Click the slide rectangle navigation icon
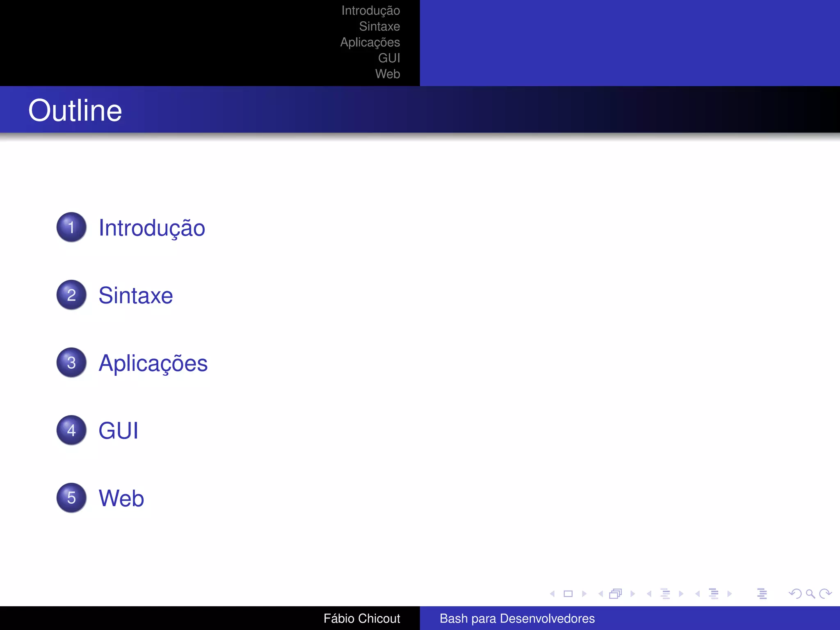The image size is (840, 630). point(568,593)
